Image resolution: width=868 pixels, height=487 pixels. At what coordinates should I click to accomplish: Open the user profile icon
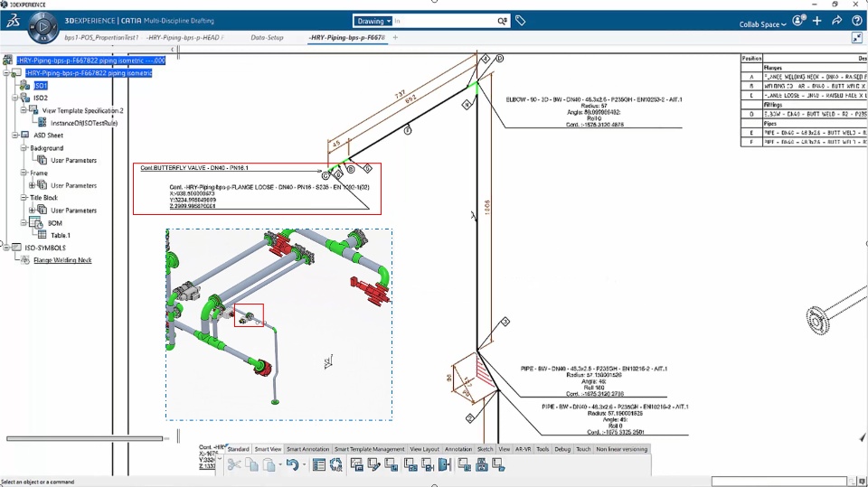pyautogui.click(x=797, y=21)
